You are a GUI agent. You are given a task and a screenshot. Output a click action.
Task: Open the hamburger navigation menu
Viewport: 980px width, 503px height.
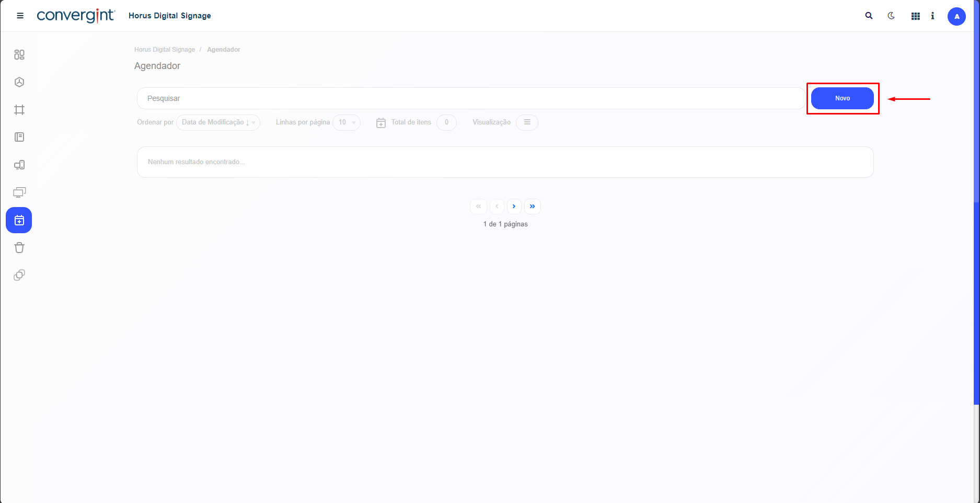[20, 16]
